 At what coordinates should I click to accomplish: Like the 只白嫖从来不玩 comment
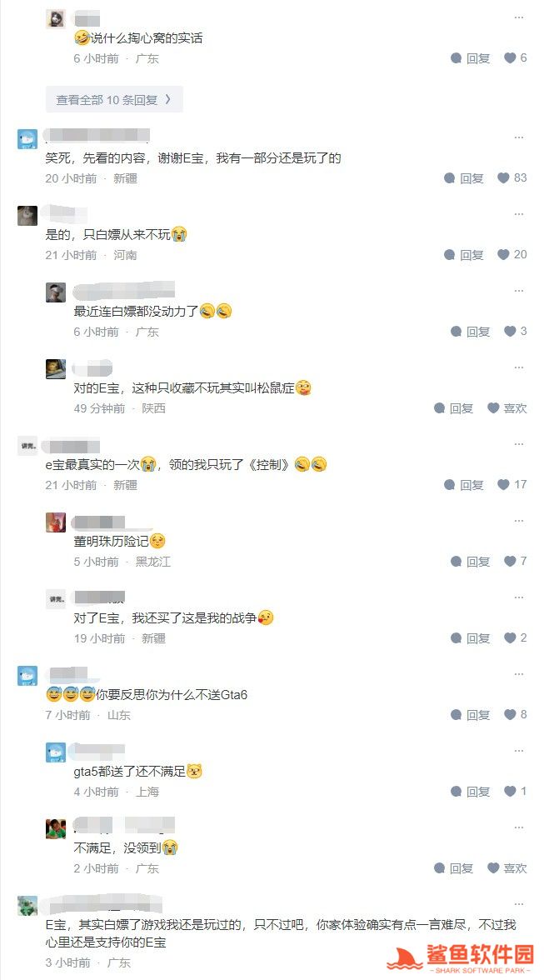point(503,254)
